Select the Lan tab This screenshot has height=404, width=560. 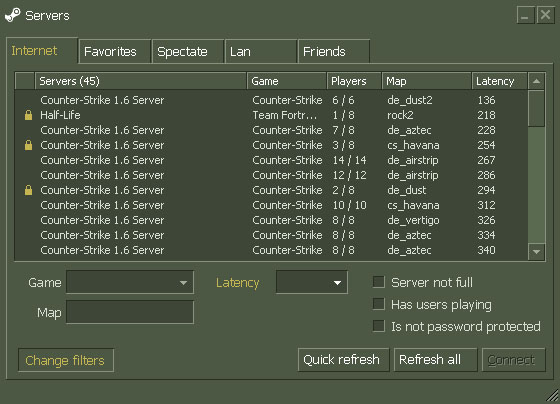261,51
